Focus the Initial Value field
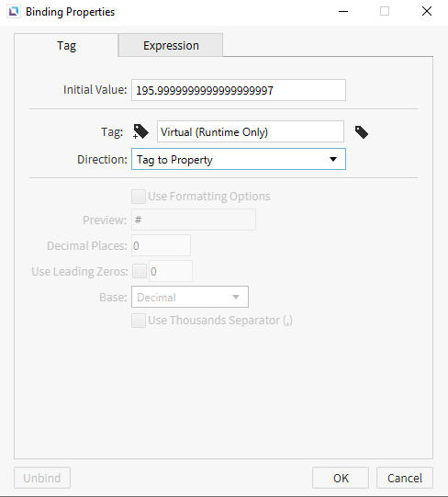The width and height of the screenshot is (448, 497). click(239, 90)
